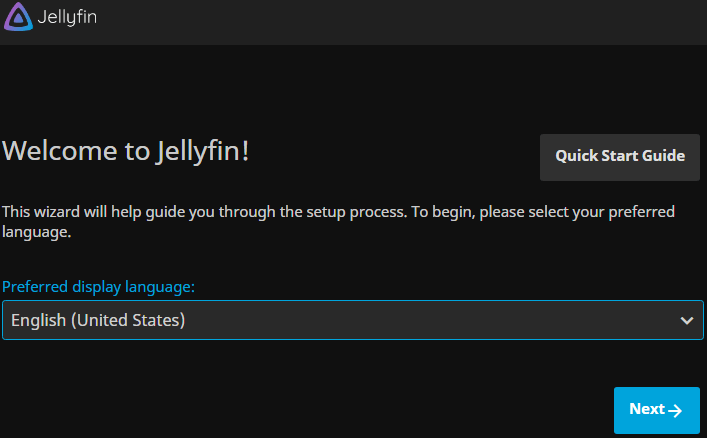Click the Jellyfin wordmark beside the logo
This screenshot has width=707, height=438.
[x=67, y=18]
